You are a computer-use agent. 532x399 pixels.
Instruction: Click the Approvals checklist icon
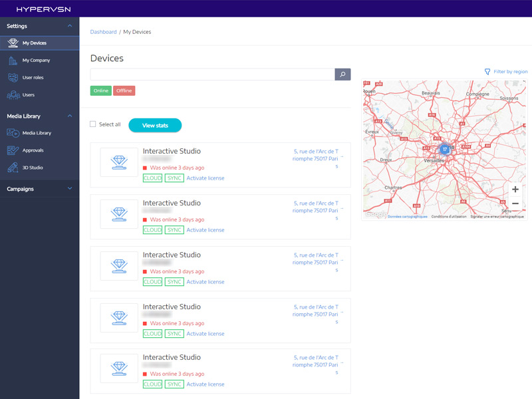coord(13,150)
